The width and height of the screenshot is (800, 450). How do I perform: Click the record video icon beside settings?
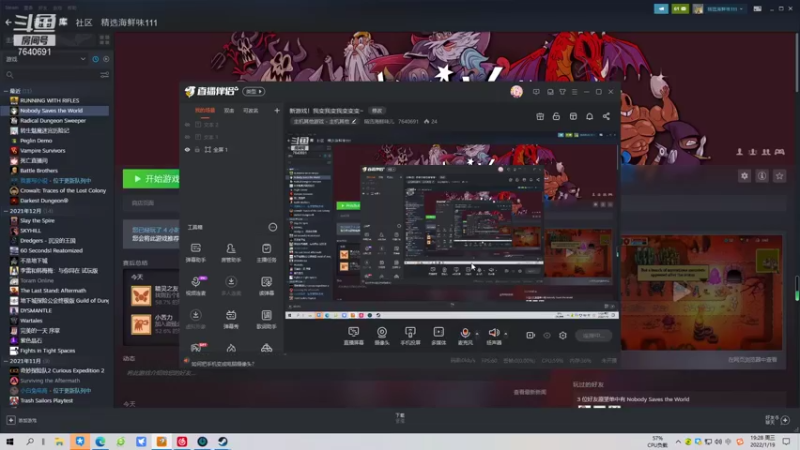tap(531, 335)
